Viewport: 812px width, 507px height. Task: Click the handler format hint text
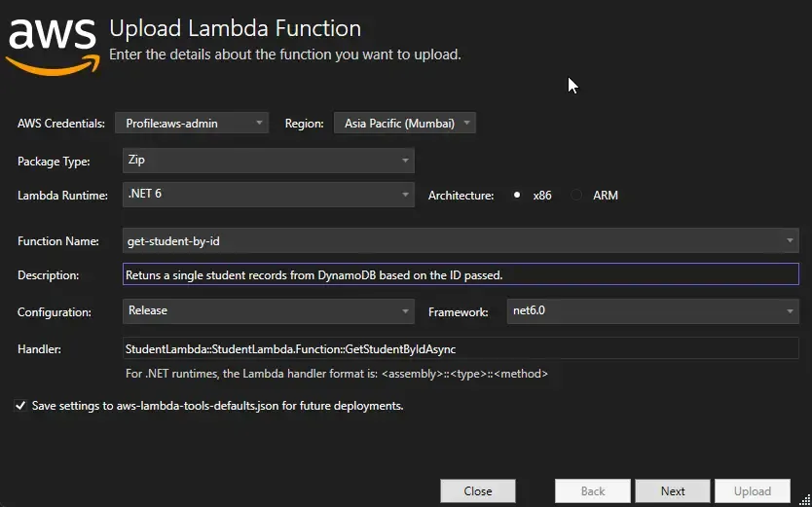point(337,374)
